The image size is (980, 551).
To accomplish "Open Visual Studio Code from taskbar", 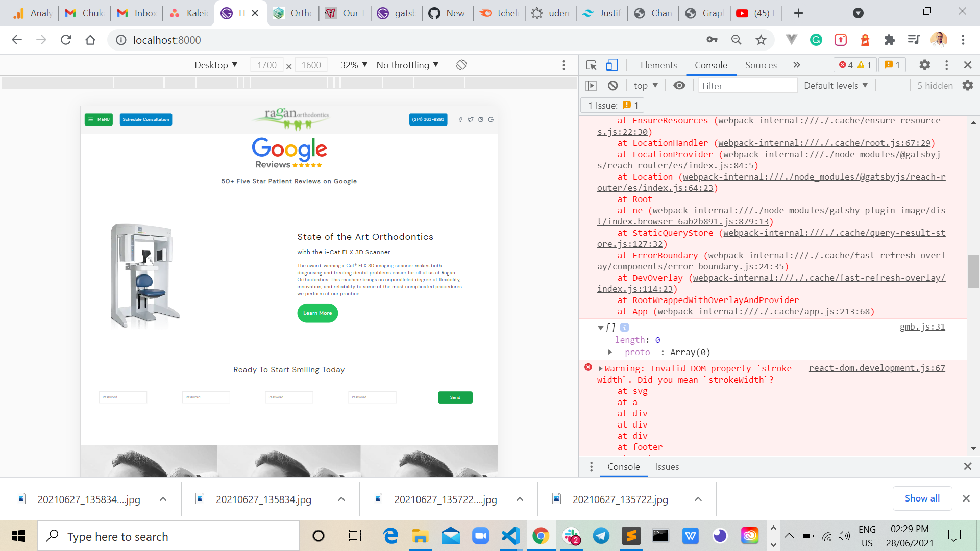I will coord(511,536).
